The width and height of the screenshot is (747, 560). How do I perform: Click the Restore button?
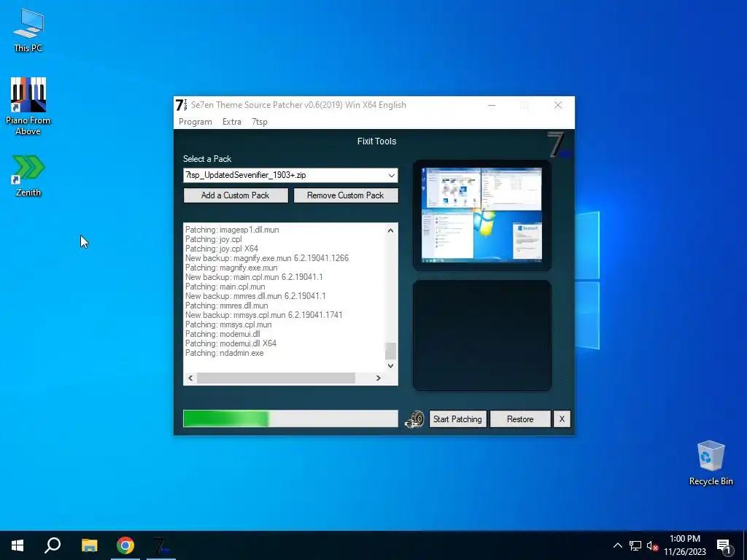(519, 419)
